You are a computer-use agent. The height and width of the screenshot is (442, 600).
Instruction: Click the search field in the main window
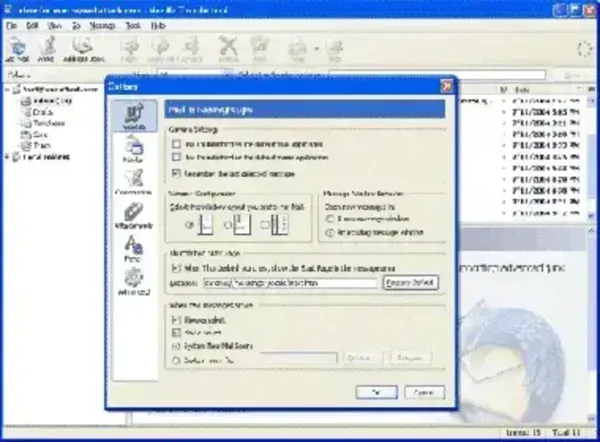[x=437, y=74]
